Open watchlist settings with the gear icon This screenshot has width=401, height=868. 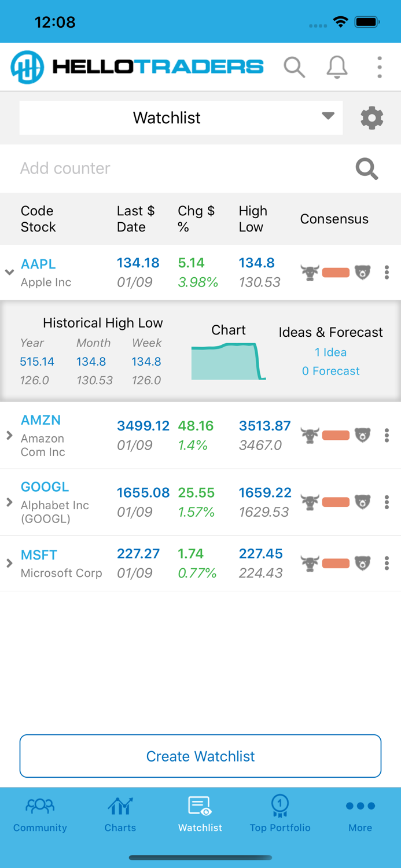[372, 117]
